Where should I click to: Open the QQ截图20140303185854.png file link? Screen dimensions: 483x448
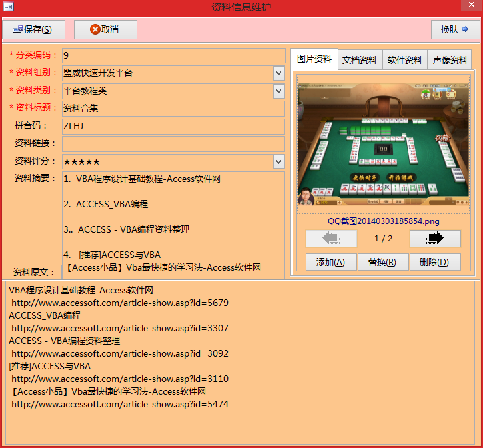click(383, 221)
